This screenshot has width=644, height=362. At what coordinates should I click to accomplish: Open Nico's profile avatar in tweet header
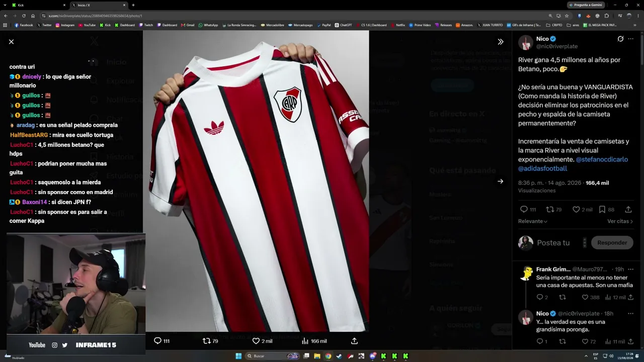(x=526, y=43)
